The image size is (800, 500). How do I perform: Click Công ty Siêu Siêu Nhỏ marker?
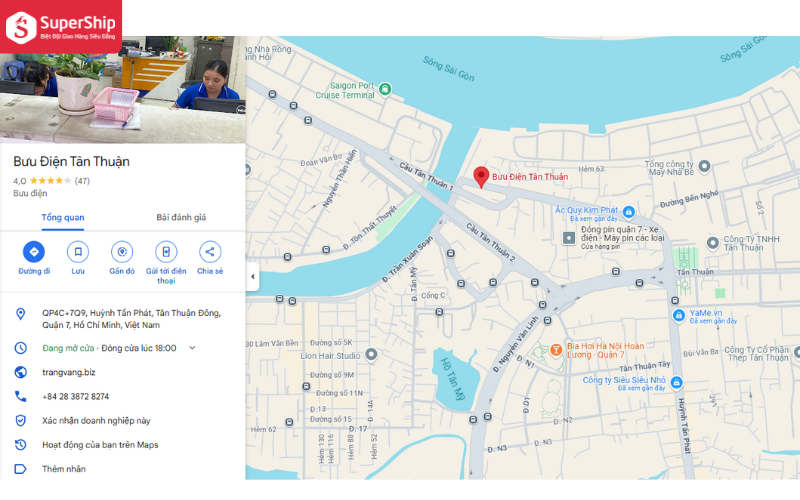click(677, 382)
